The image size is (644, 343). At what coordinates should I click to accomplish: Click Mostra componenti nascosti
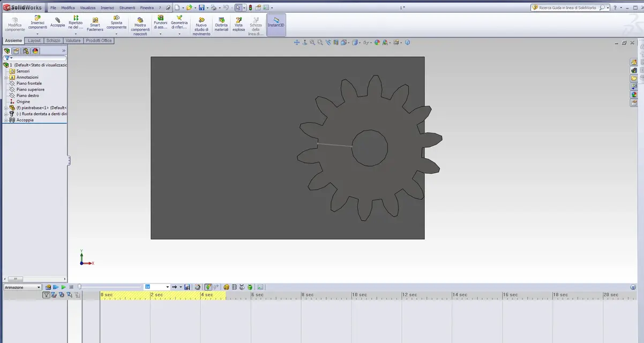[x=140, y=26]
